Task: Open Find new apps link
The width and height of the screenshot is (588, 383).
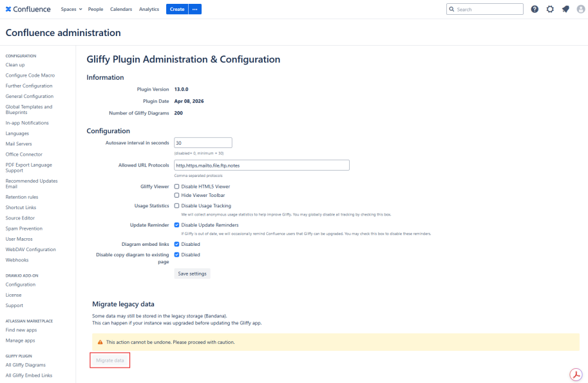Action: [21, 330]
